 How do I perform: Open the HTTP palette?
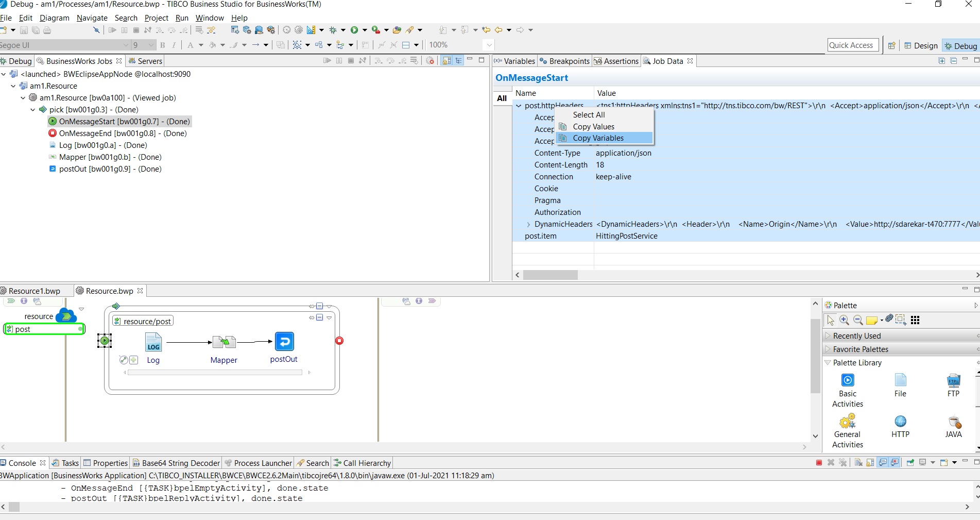pos(900,427)
